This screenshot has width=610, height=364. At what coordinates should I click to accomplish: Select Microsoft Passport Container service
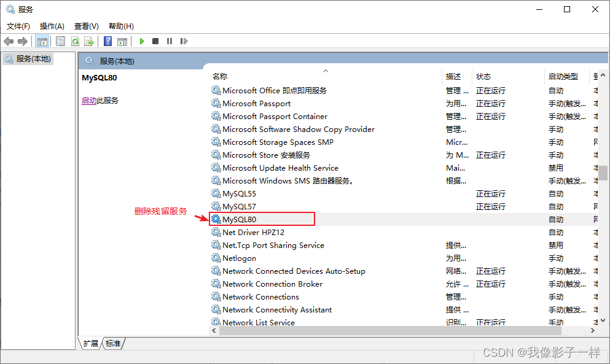tap(404, 116)
